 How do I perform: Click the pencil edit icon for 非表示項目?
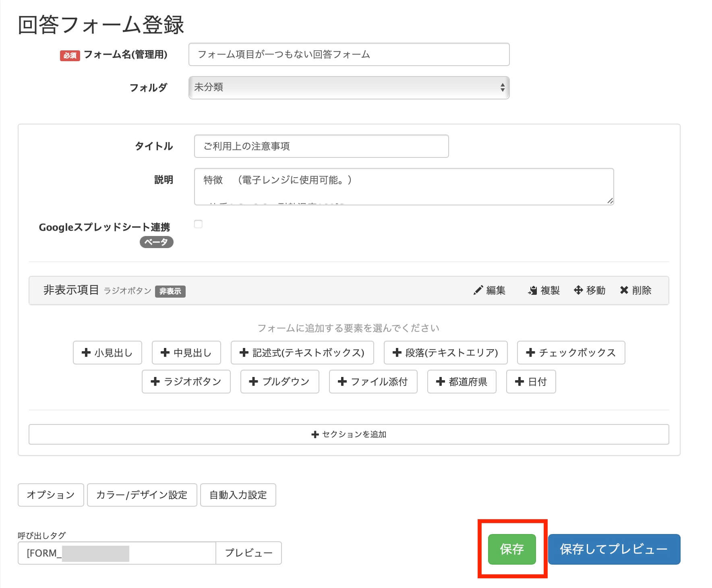[478, 290]
